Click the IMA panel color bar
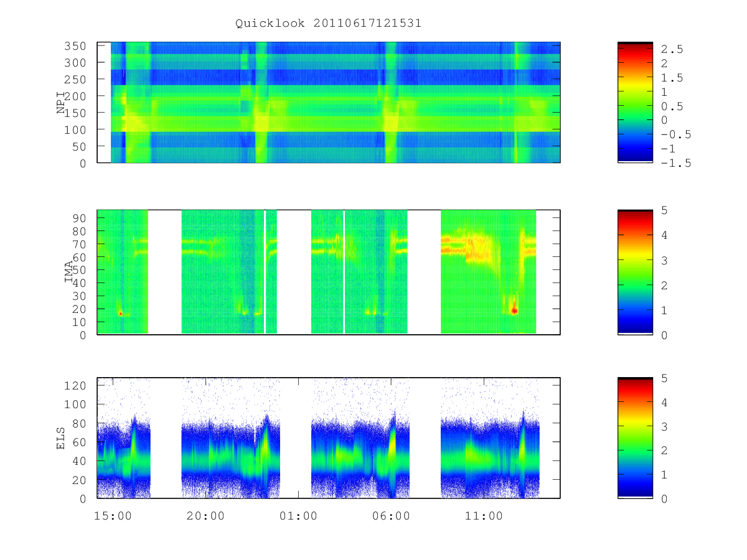 pos(635,272)
